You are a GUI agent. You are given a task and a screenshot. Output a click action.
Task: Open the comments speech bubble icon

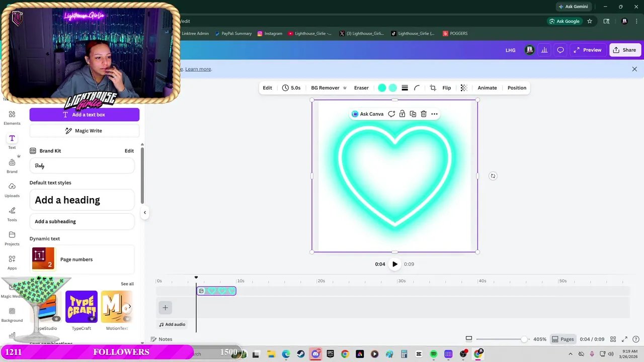(560, 50)
